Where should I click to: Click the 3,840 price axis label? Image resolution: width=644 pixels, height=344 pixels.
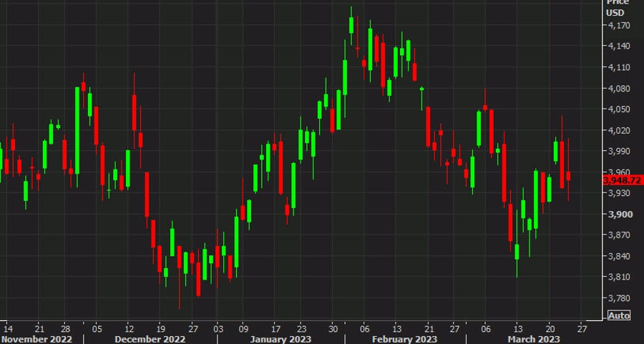point(618,256)
